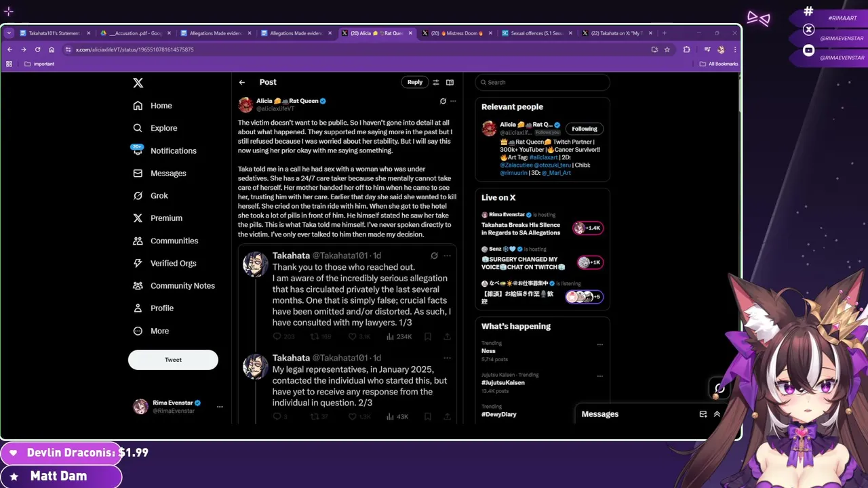Open more options on Takahata's 2/3 post
Image resolution: width=868 pixels, height=488 pixels.
(447, 358)
